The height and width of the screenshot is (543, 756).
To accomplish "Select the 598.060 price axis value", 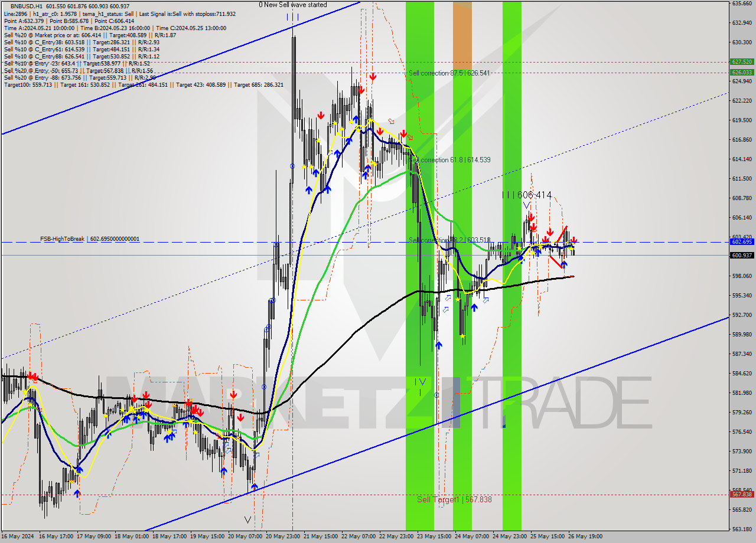I will (x=741, y=276).
